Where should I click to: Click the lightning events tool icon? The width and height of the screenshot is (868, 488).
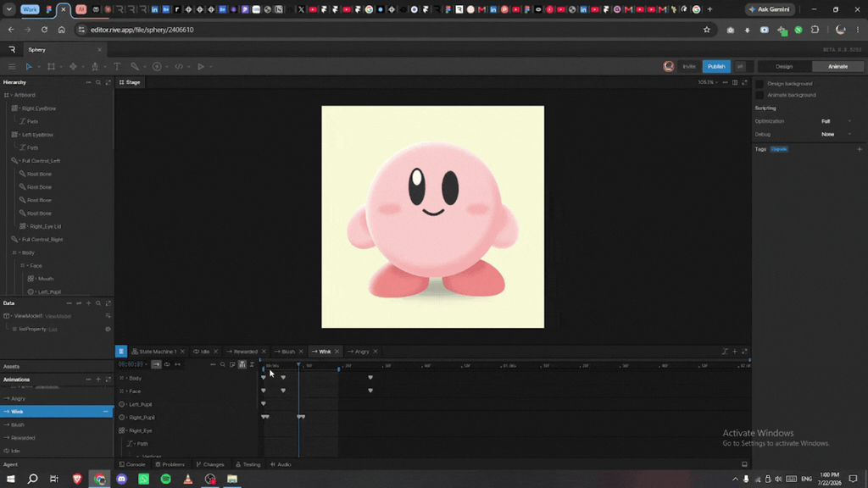point(157,66)
